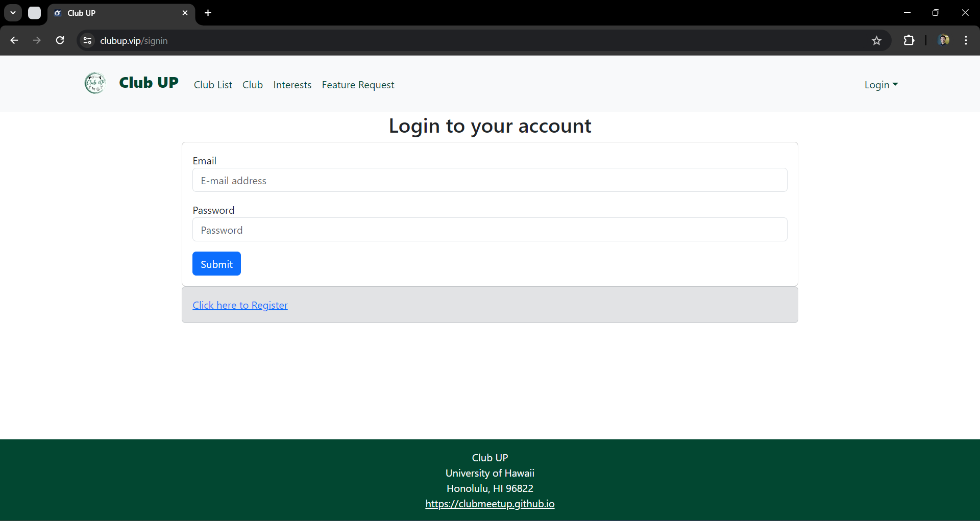980x521 pixels.
Task: Click inside the Password field
Action: click(x=489, y=230)
